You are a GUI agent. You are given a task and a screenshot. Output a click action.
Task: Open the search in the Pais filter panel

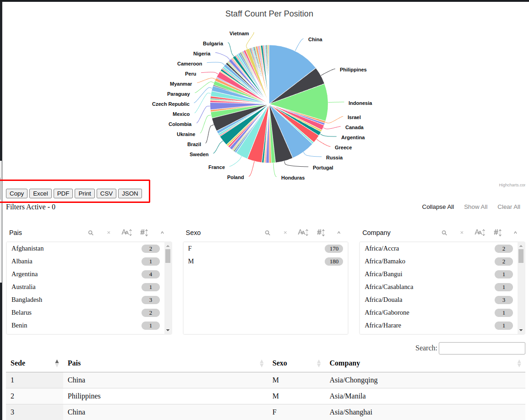(x=91, y=233)
